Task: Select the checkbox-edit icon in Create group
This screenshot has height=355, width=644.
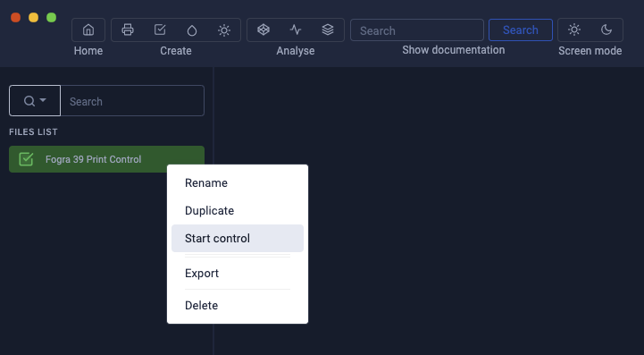Action: click(160, 30)
